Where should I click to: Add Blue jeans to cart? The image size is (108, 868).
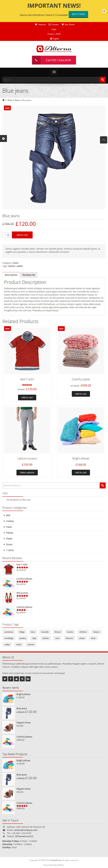tap(22, 235)
